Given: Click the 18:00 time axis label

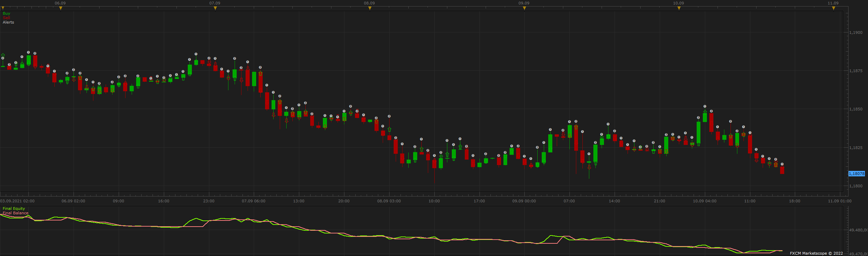Looking at the screenshot, I should (x=794, y=201).
